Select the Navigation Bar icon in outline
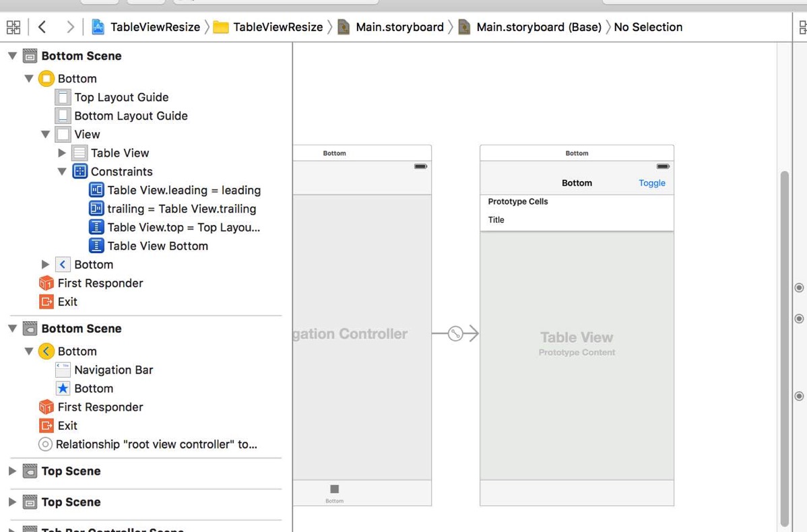Screen dimensions: 807x532 point(63,370)
